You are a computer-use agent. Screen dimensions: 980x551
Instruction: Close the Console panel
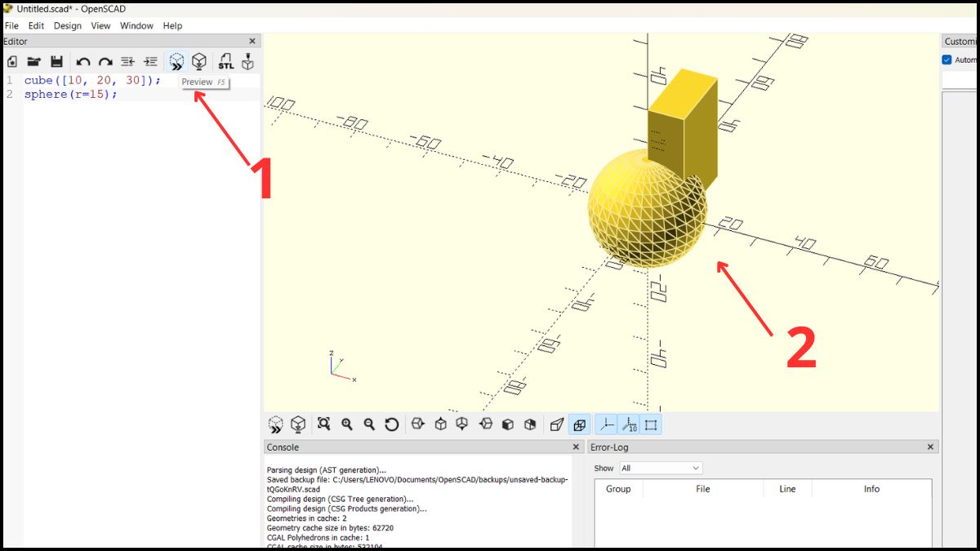[576, 447]
